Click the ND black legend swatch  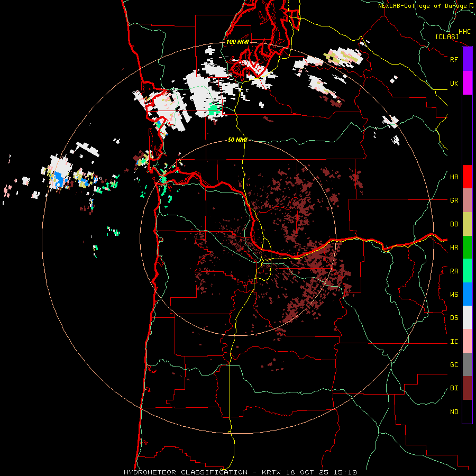point(467,411)
